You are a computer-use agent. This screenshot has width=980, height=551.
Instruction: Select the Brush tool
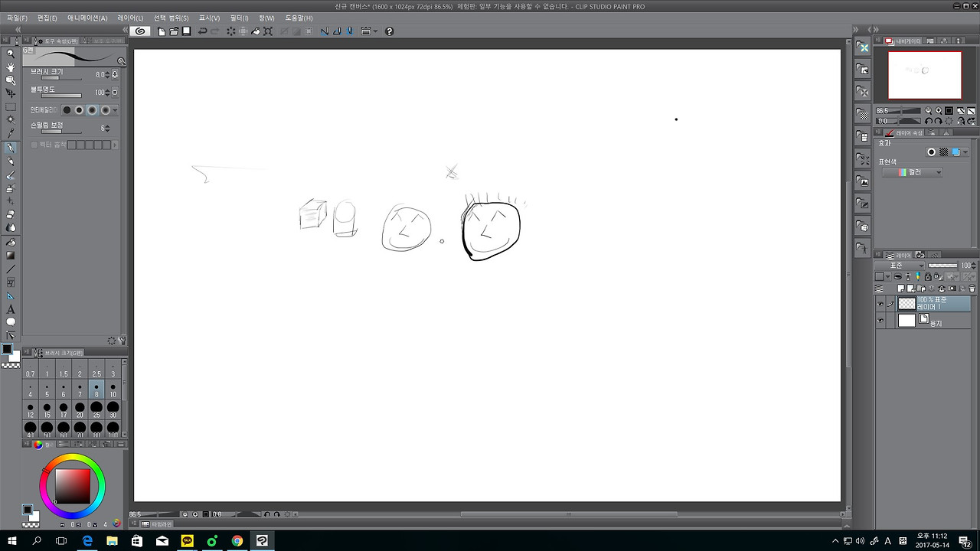point(11,174)
